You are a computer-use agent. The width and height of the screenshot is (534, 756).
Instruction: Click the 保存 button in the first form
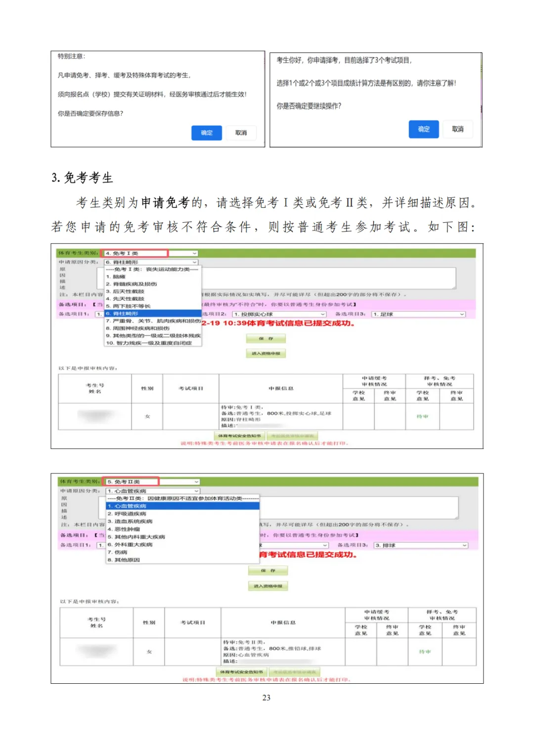pyautogui.click(x=266, y=338)
